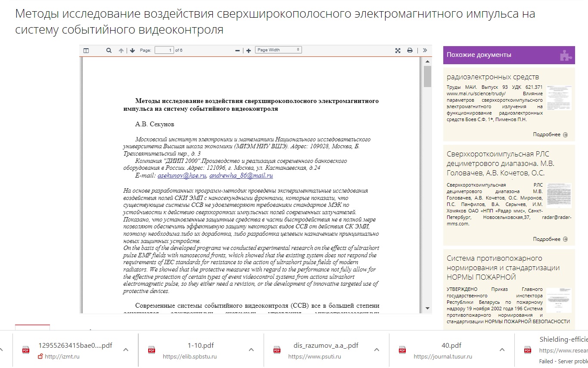Click thumbnail of Система противопожарного document
This screenshot has height=368, width=588.
click(559, 300)
